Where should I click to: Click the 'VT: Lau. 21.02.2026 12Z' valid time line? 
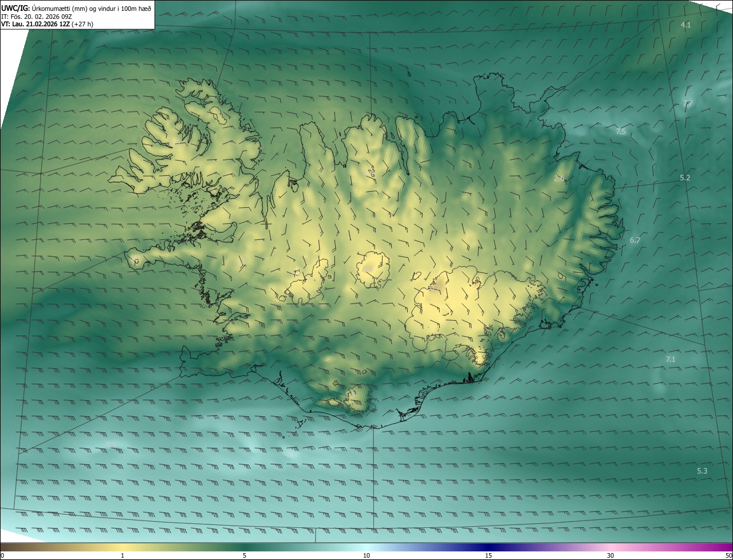click(48, 24)
